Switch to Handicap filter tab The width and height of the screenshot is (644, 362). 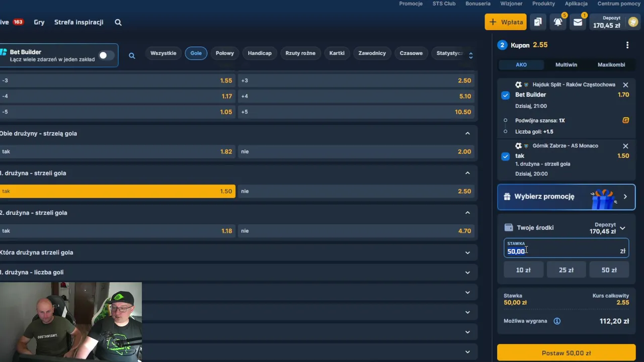point(260,53)
